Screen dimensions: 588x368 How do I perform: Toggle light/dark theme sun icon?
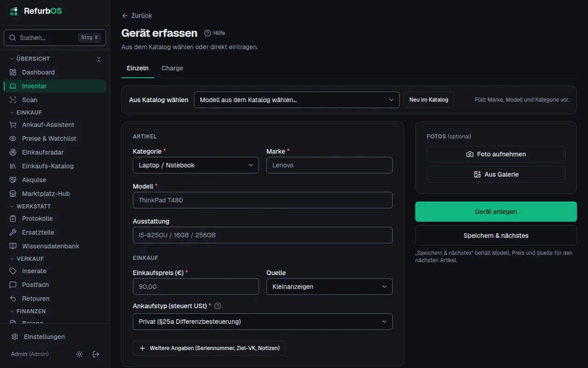click(79, 354)
